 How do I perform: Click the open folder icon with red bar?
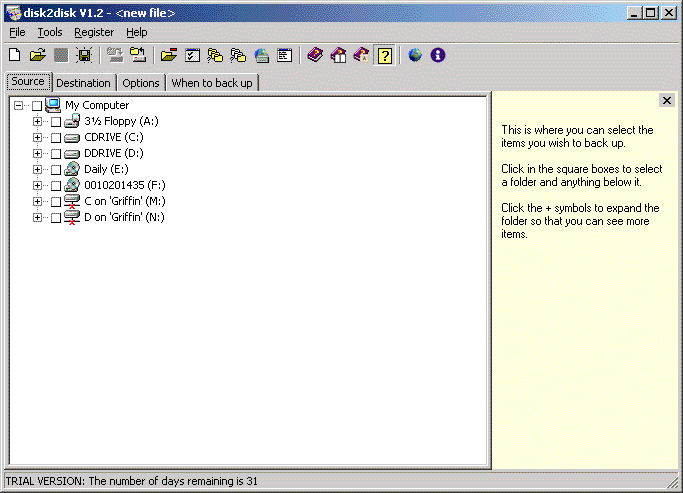(x=169, y=55)
